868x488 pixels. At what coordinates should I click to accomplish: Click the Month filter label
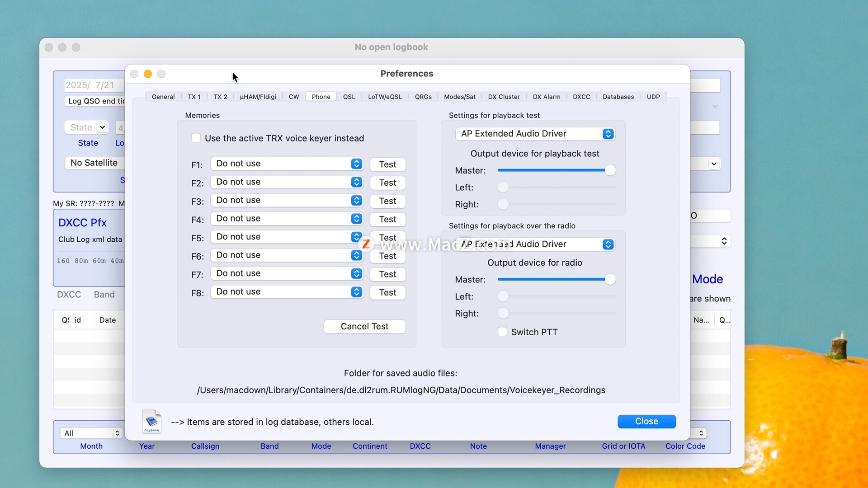[x=91, y=446]
